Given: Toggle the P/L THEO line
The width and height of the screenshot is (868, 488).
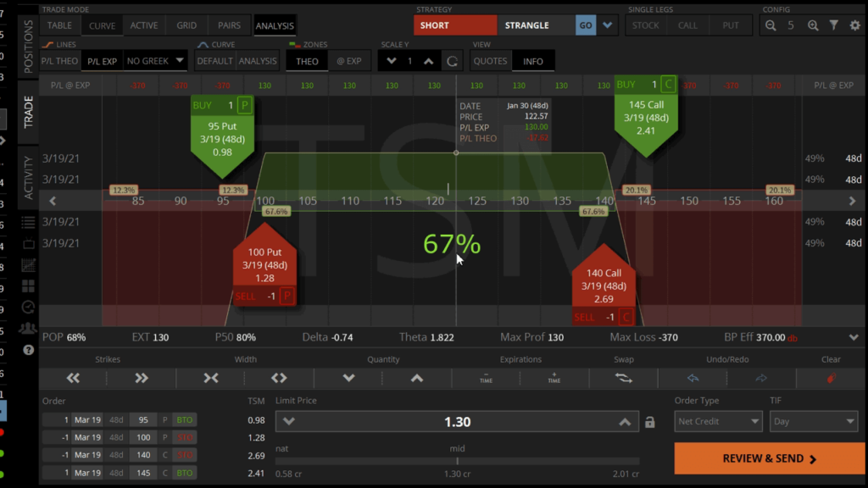Looking at the screenshot, I should coord(61,61).
